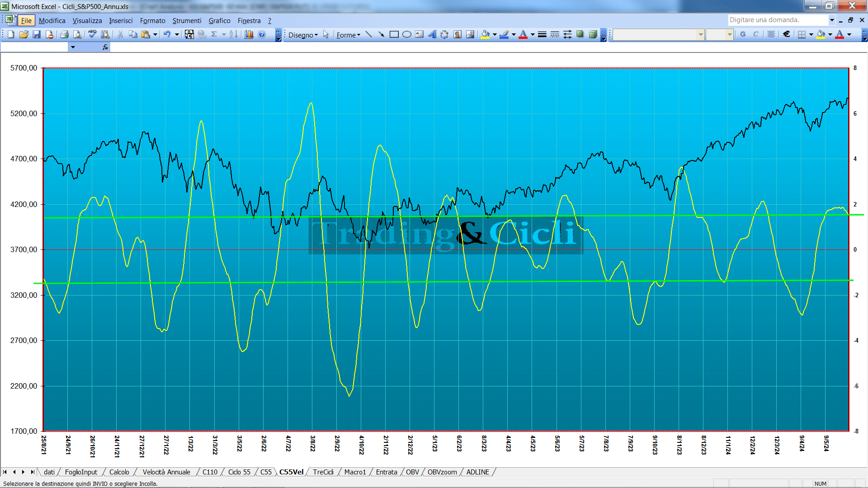The image size is (868, 488).
Task: Open the Strumenti menu
Action: 187,20
